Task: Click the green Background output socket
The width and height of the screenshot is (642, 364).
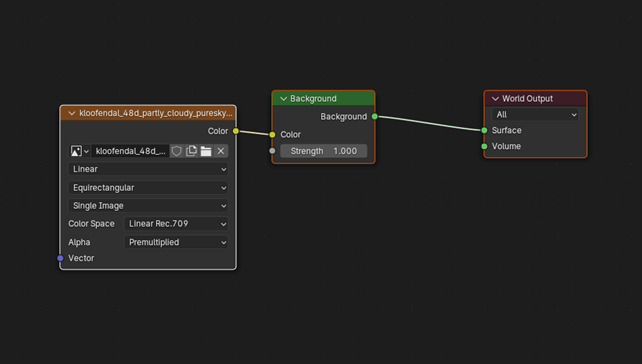Action: [x=375, y=117]
